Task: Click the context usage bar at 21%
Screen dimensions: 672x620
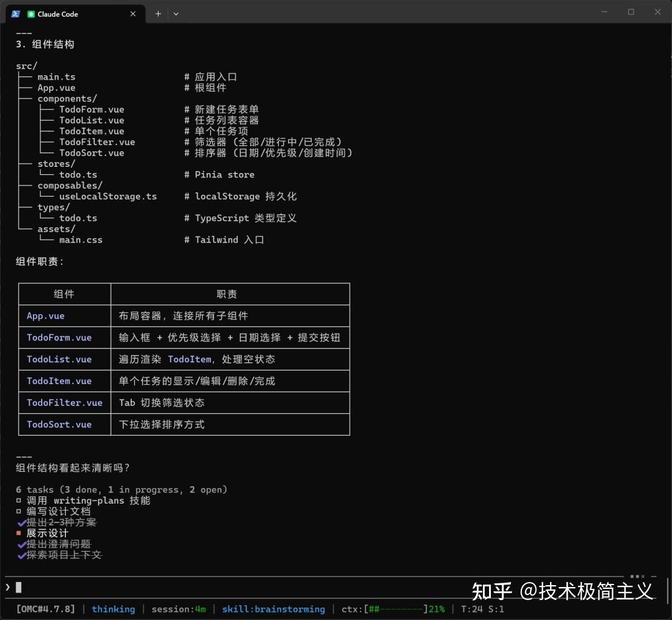Action: [393, 609]
